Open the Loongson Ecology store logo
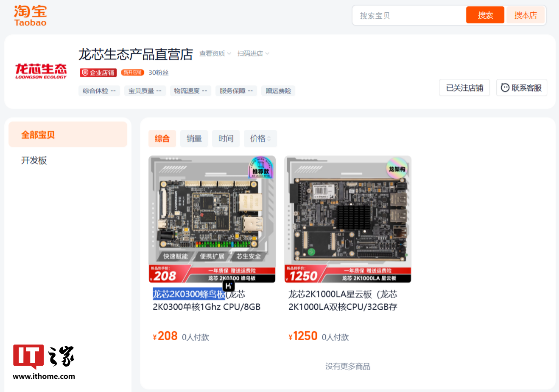Screen dimensions: 559x392 point(41,71)
